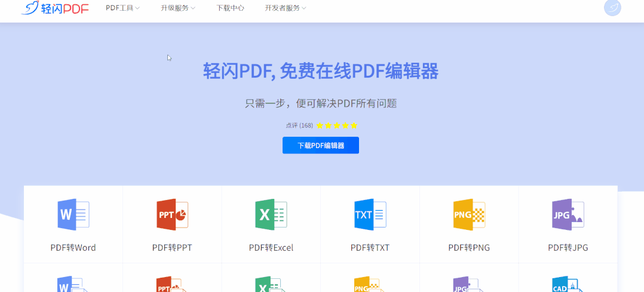The height and width of the screenshot is (292, 644).
Task: Select the PDF转Excel green X icon
Action: coord(271,214)
